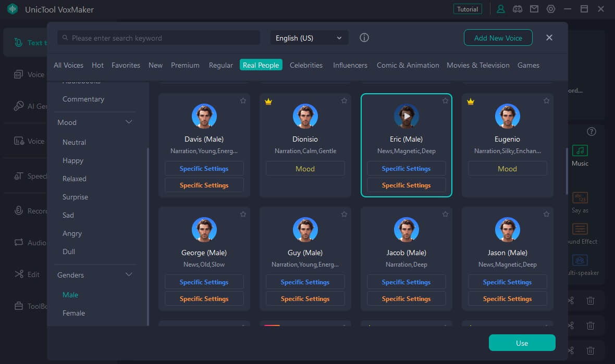Star the Jason (Male) voice as favorite
615x364 pixels.
pyautogui.click(x=546, y=214)
